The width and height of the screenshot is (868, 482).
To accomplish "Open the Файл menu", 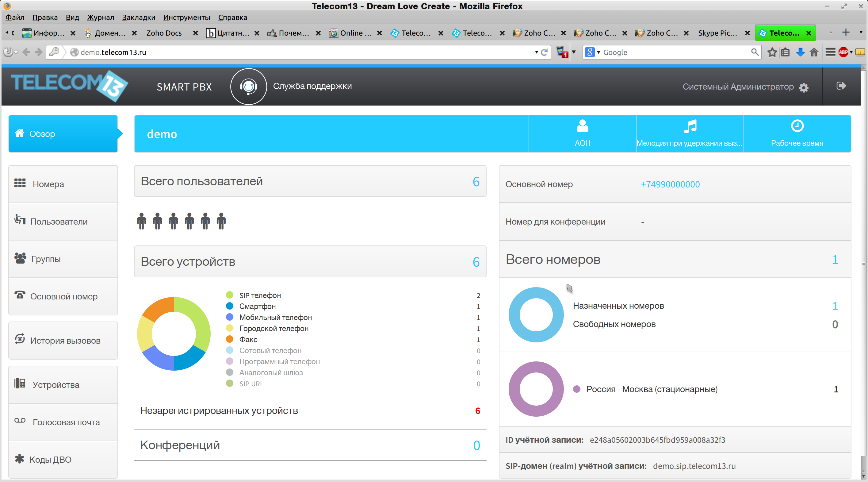I will point(15,17).
